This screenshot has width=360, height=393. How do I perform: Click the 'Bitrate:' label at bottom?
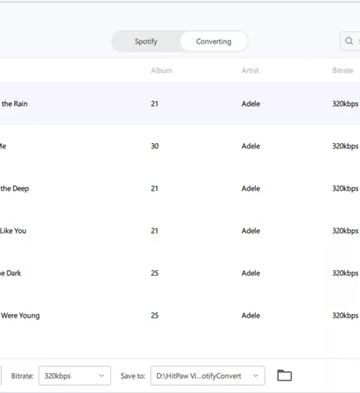(22, 376)
